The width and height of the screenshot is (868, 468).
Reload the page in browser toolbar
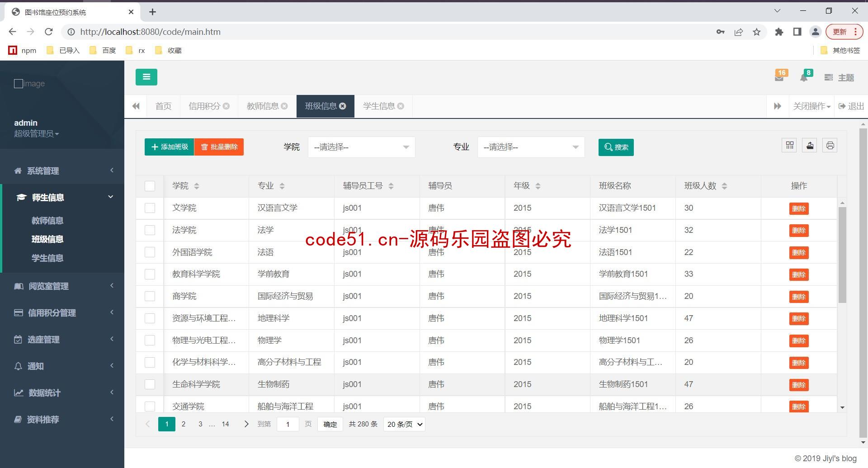point(49,32)
